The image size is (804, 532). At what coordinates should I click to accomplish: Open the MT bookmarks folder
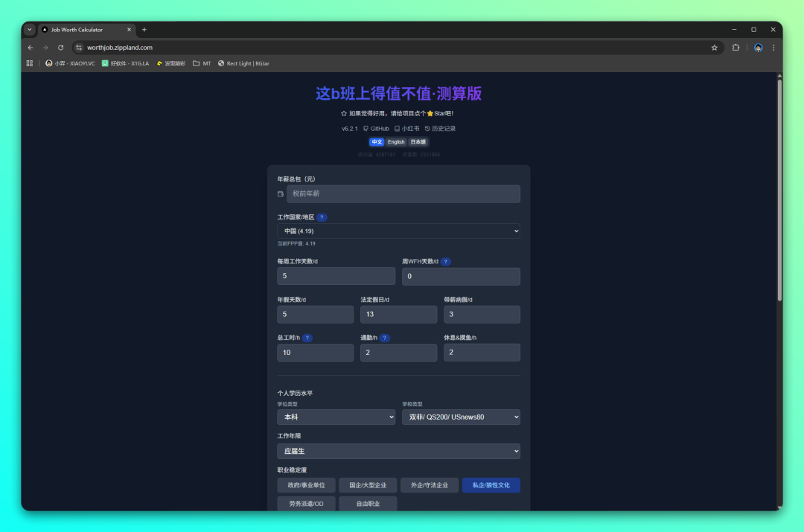click(x=202, y=63)
